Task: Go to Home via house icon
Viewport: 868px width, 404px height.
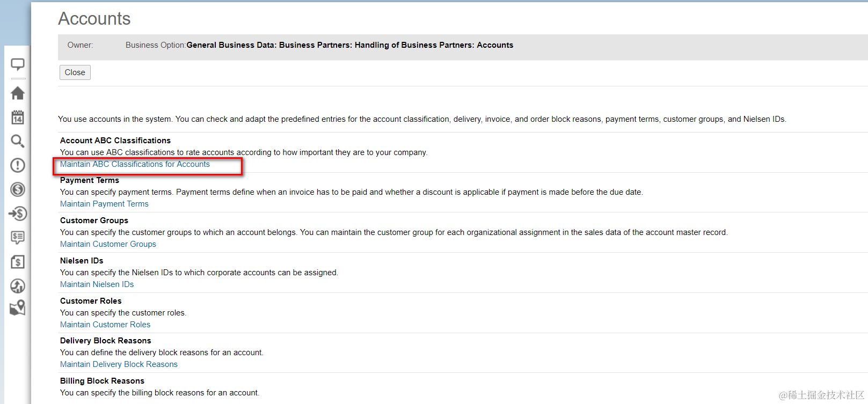Action: click(18, 93)
